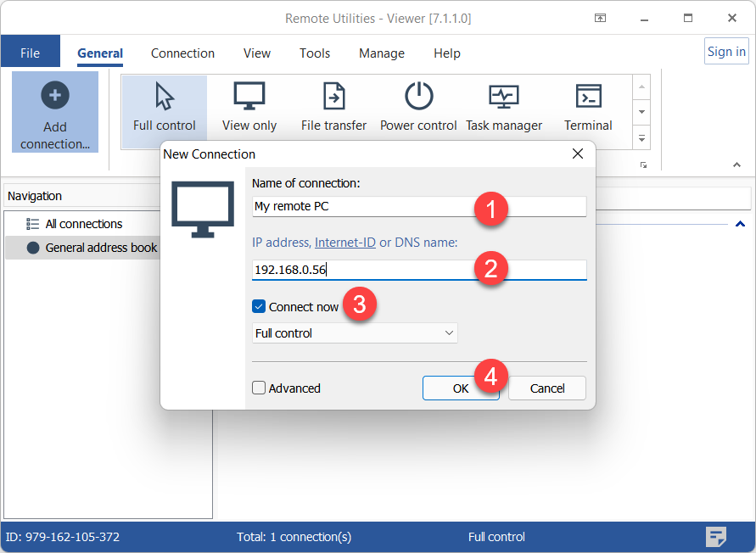Click the Add connection plus icon

coord(55,96)
